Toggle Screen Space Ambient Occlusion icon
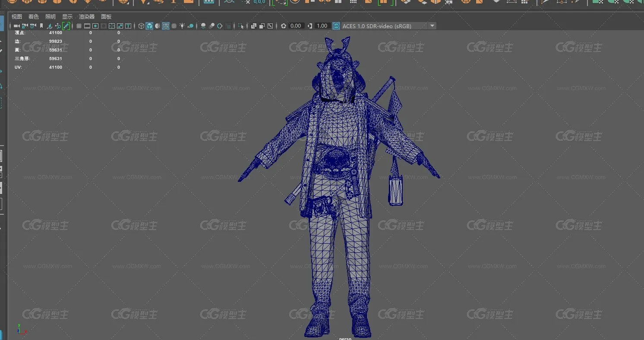The image size is (644, 340). click(x=203, y=26)
